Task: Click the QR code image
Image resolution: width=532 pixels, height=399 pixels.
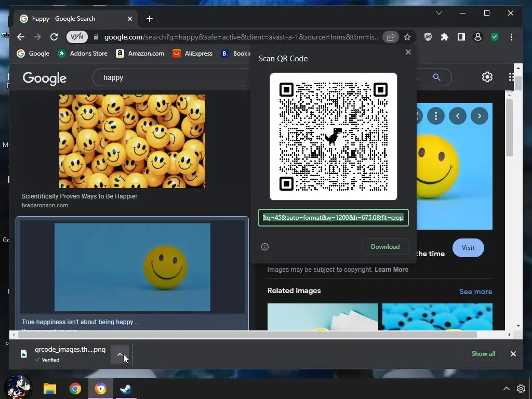Action: coord(334,137)
